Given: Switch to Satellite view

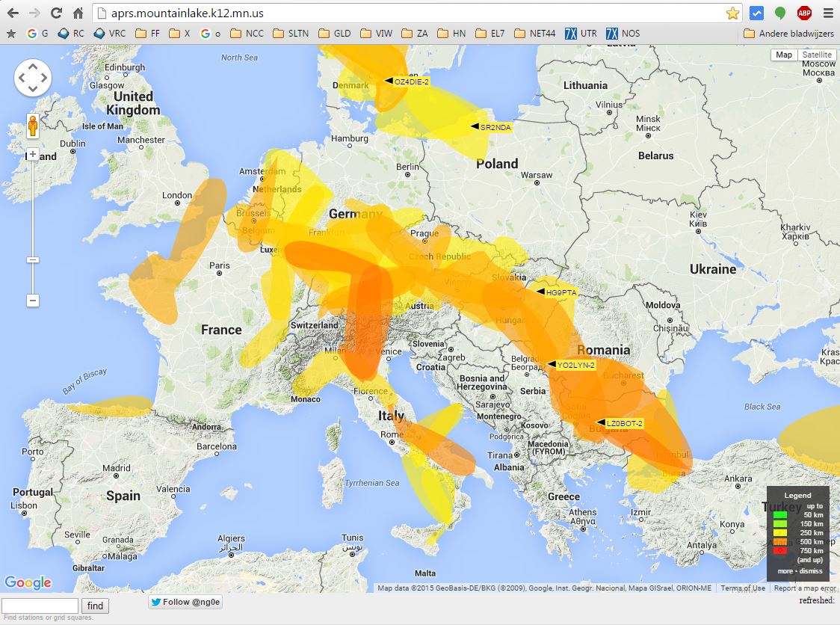Looking at the screenshot, I should click(817, 55).
